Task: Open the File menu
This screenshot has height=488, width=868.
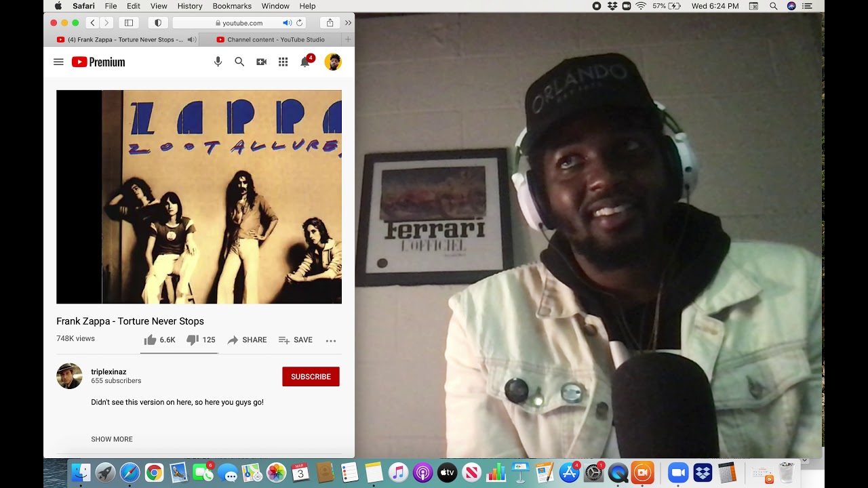Action: tap(111, 6)
